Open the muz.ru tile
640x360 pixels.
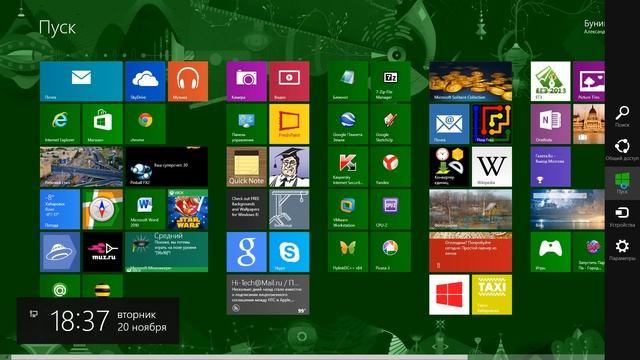coord(102,252)
